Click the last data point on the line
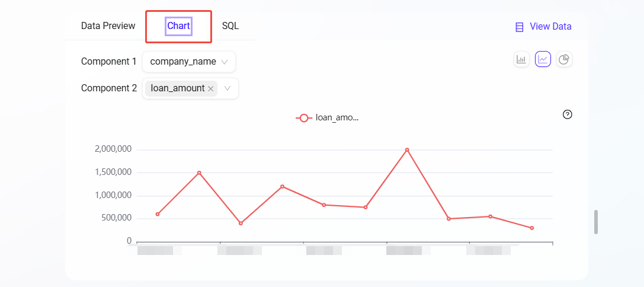 531,228
